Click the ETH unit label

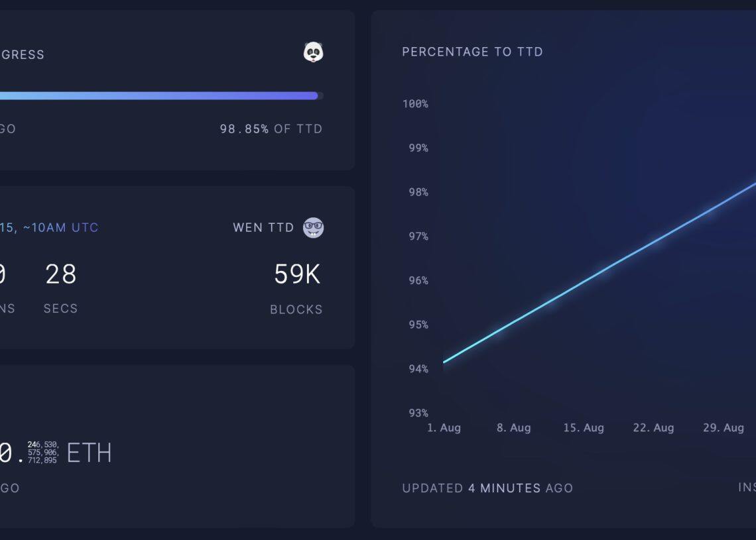89,453
